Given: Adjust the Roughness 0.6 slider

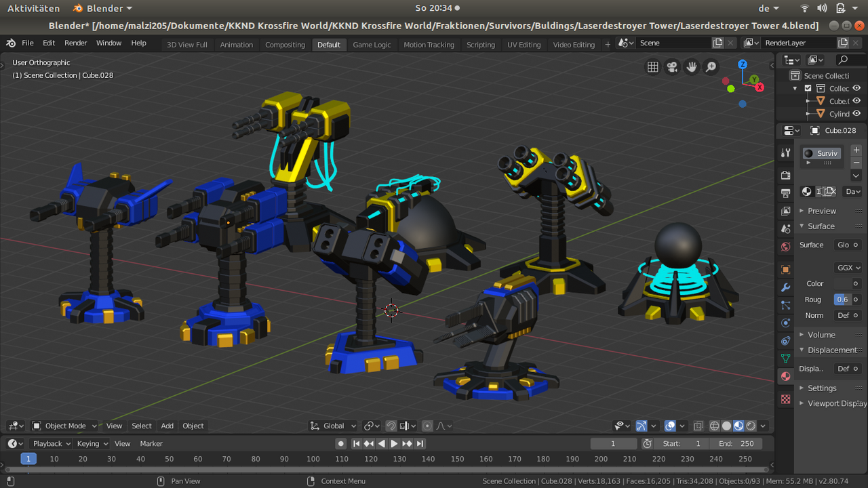Looking at the screenshot, I should point(842,300).
